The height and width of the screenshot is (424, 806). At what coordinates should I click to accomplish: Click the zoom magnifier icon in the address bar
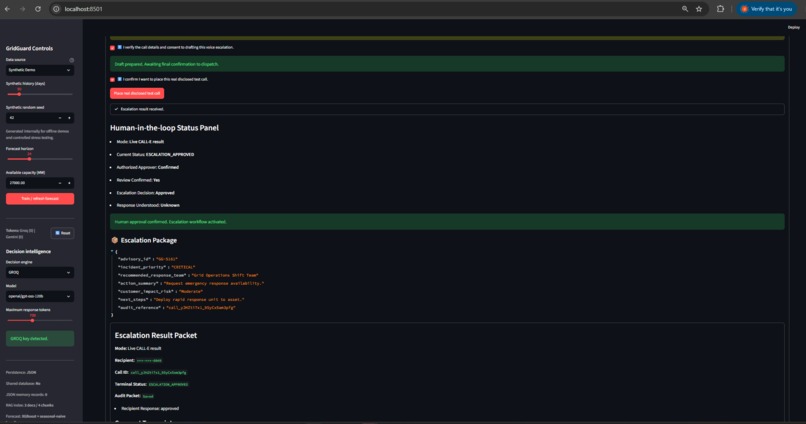[685, 9]
